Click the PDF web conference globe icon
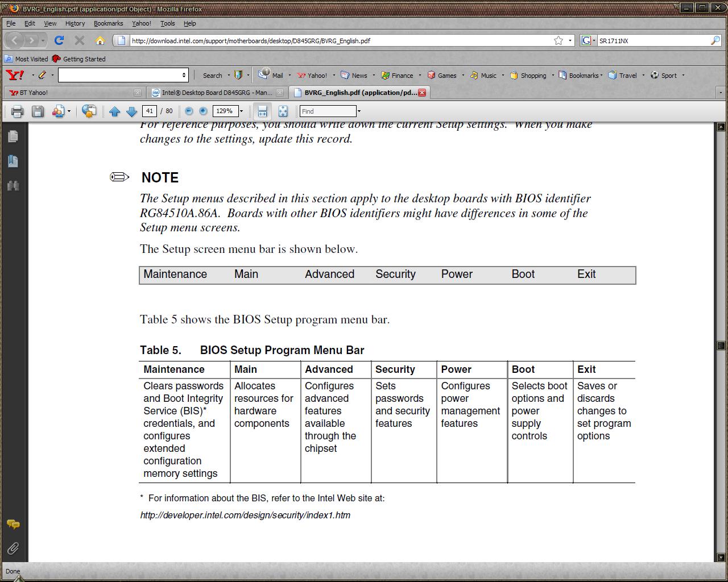Screen dimensions: 728x582 coord(89,111)
